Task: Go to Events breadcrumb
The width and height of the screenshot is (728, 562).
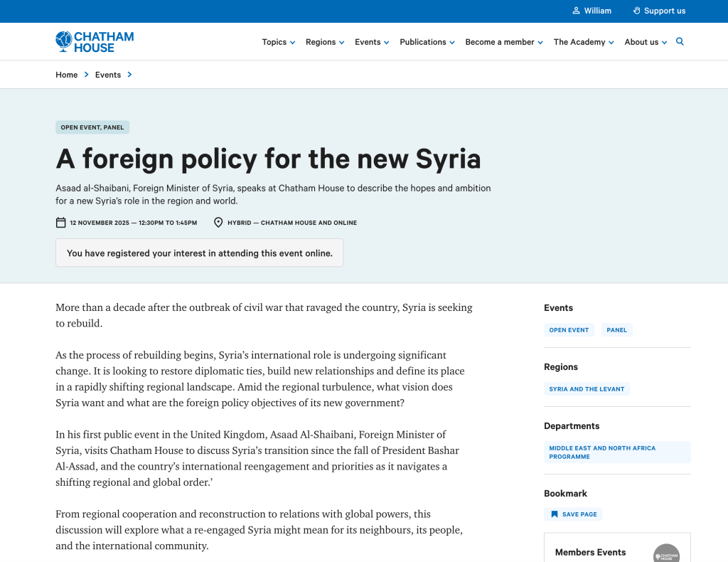Action: 108,75
